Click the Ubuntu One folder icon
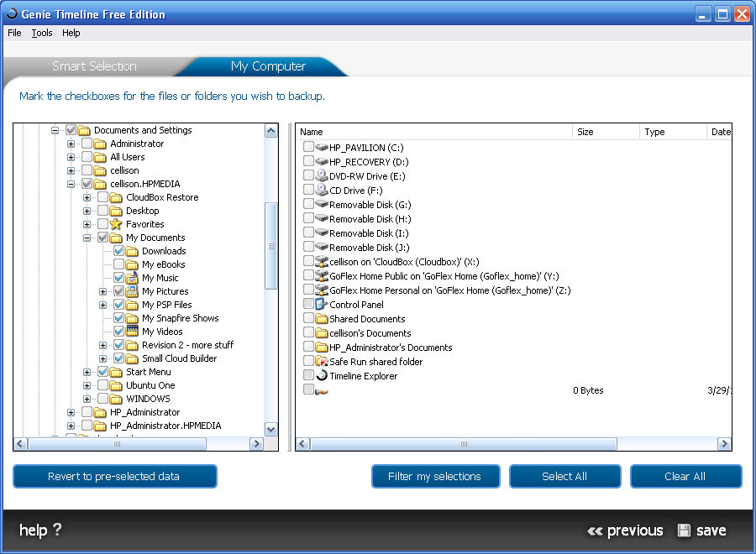Viewport: 756px width, 554px height. click(116, 385)
